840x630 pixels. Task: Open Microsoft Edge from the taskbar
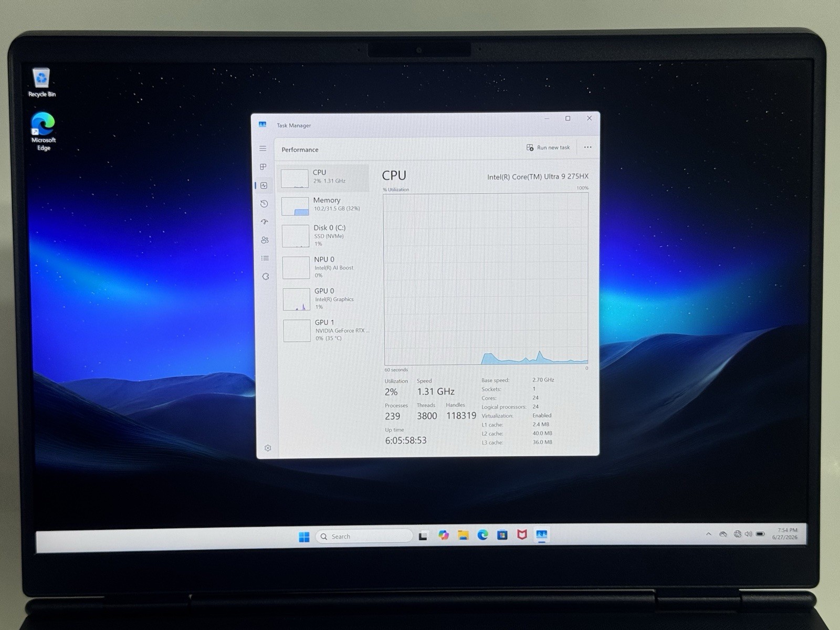point(482,535)
